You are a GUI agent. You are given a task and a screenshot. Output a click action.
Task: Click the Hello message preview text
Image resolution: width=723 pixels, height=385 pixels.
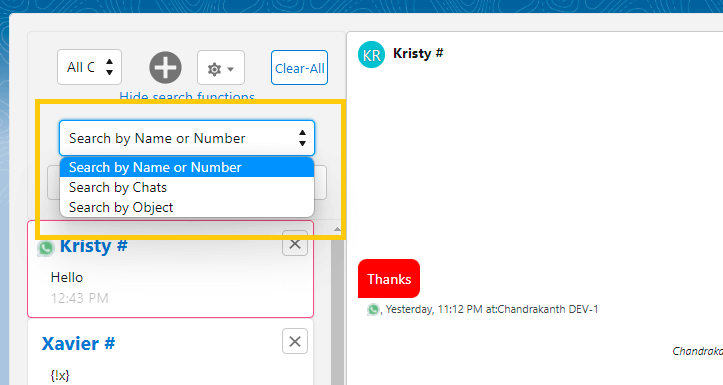pyautogui.click(x=67, y=277)
